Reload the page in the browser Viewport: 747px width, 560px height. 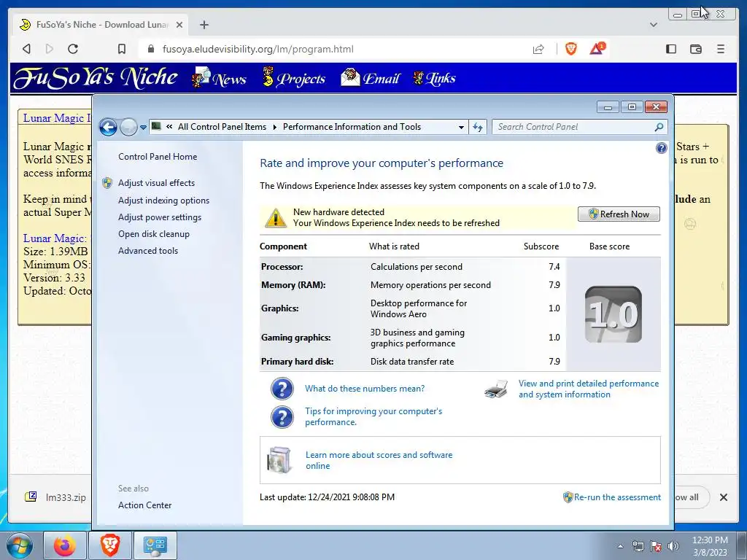coord(73,49)
